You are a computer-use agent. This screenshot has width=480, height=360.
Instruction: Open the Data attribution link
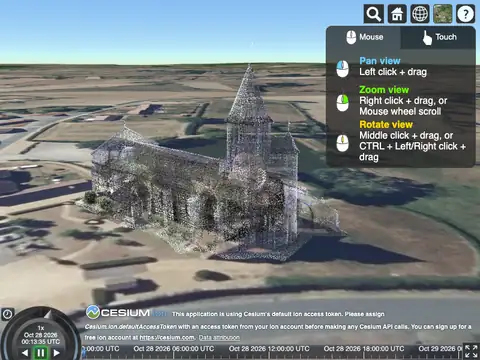(219, 338)
